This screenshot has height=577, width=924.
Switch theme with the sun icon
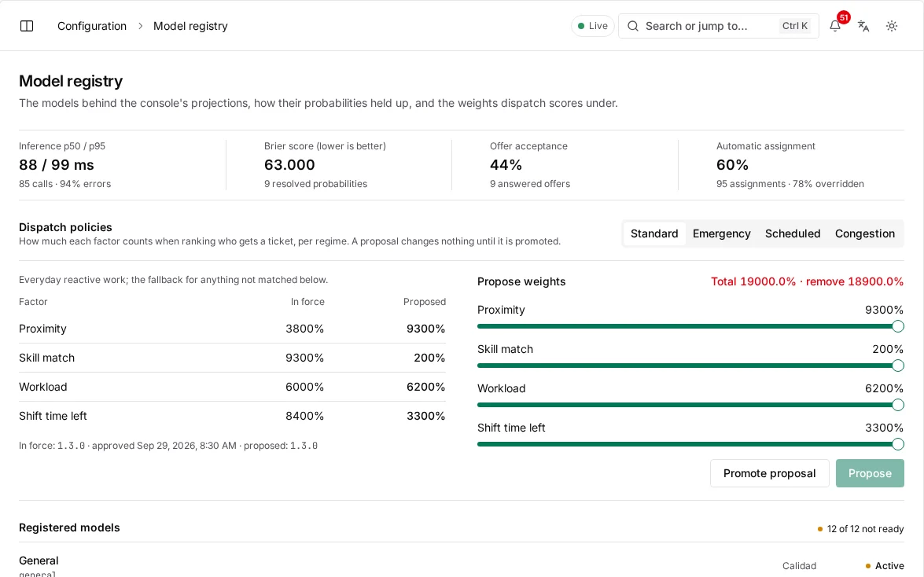pyautogui.click(x=892, y=26)
